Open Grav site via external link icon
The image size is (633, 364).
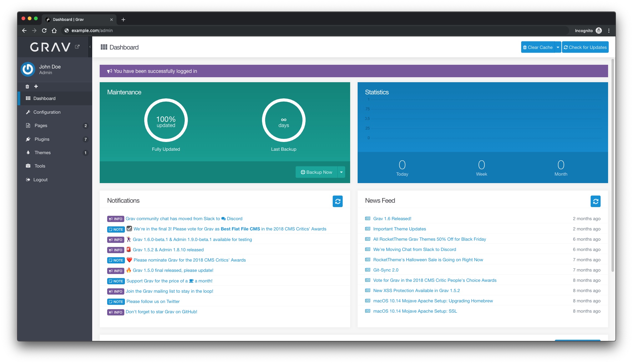77,47
